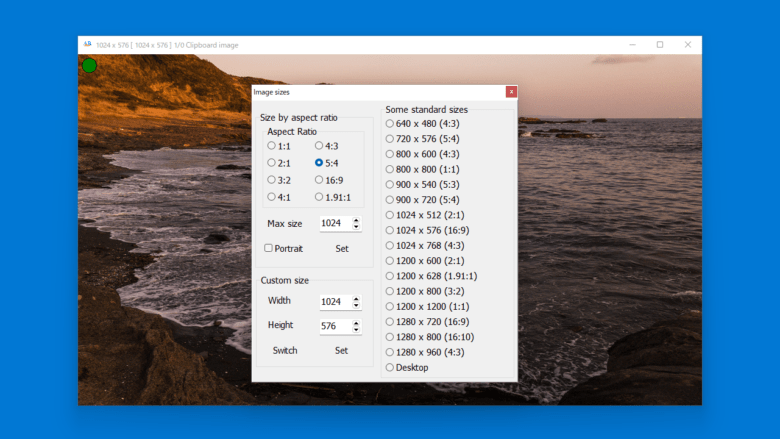Maximize the Clipboard image window
This screenshot has width=780, height=439.
coord(660,45)
